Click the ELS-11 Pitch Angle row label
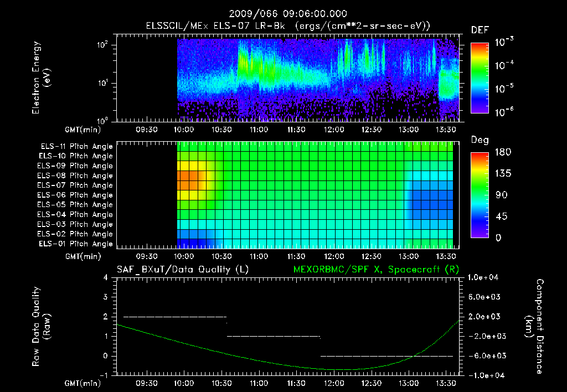Image resolution: width=567 pixels, height=392 pixels. [76, 147]
